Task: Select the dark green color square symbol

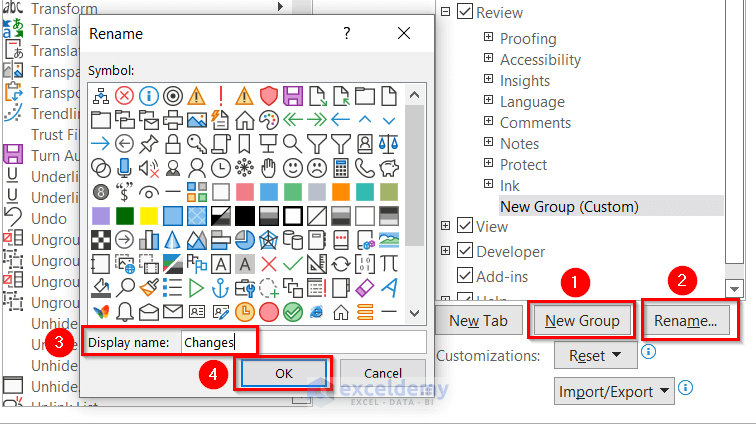Action: pos(124,216)
